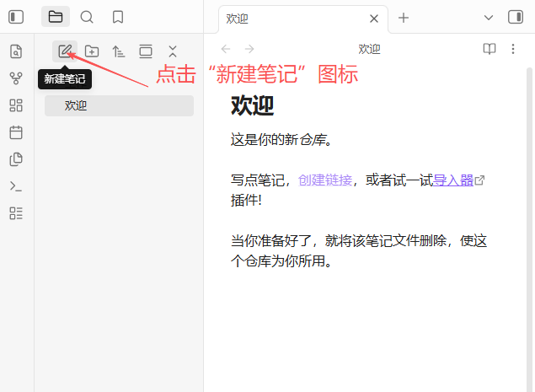This screenshot has width=535, height=392.
Task: Open the bookmarks panel icon
Action: pos(118,17)
